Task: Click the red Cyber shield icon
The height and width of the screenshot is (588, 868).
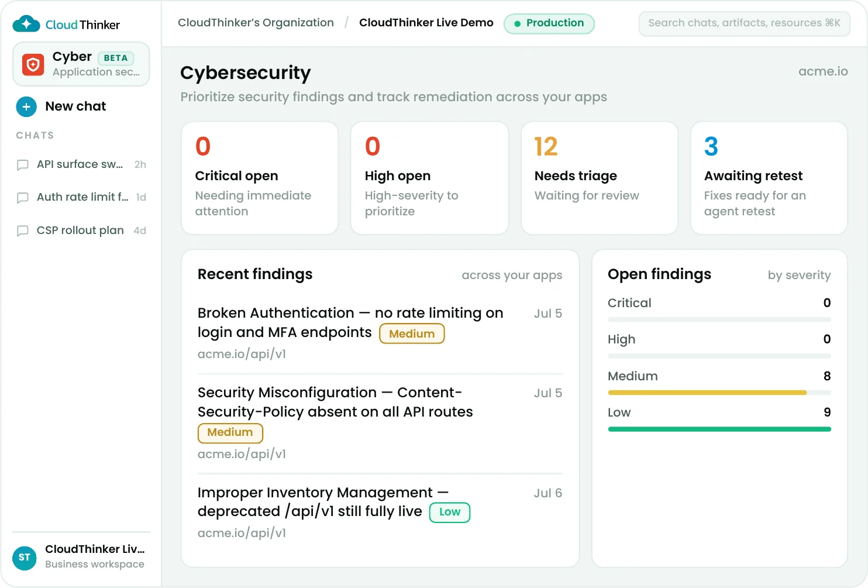Action: click(x=33, y=65)
